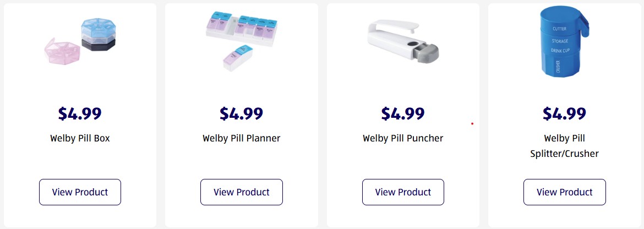View Product for Welby Pill Planner

241,192
